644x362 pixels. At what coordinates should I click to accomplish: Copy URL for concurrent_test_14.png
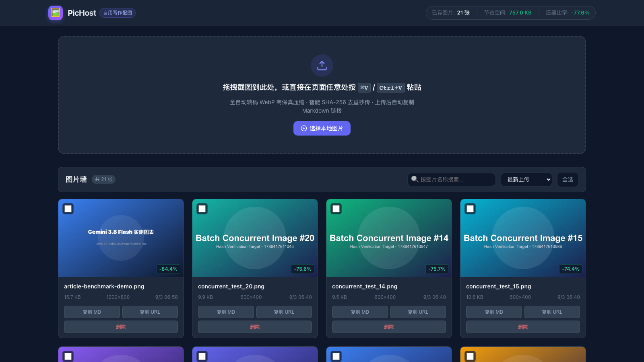coord(418,312)
